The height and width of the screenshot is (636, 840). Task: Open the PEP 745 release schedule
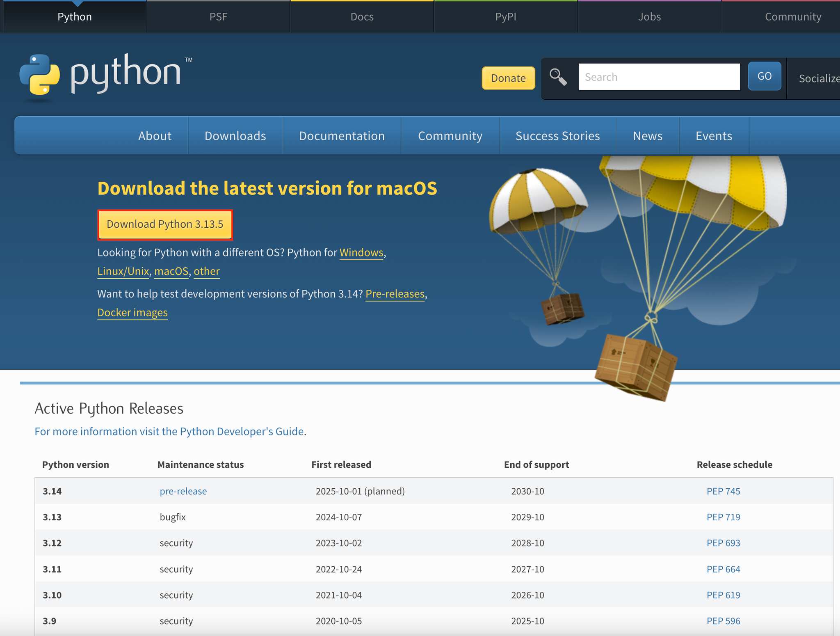tap(724, 491)
